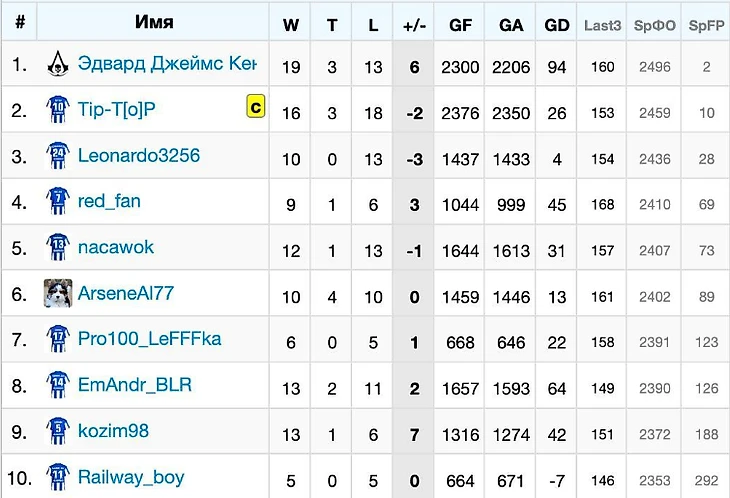This screenshot has width=730, height=498.
Task: Open the Tip-T[o]P player link
Action: (x=116, y=109)
